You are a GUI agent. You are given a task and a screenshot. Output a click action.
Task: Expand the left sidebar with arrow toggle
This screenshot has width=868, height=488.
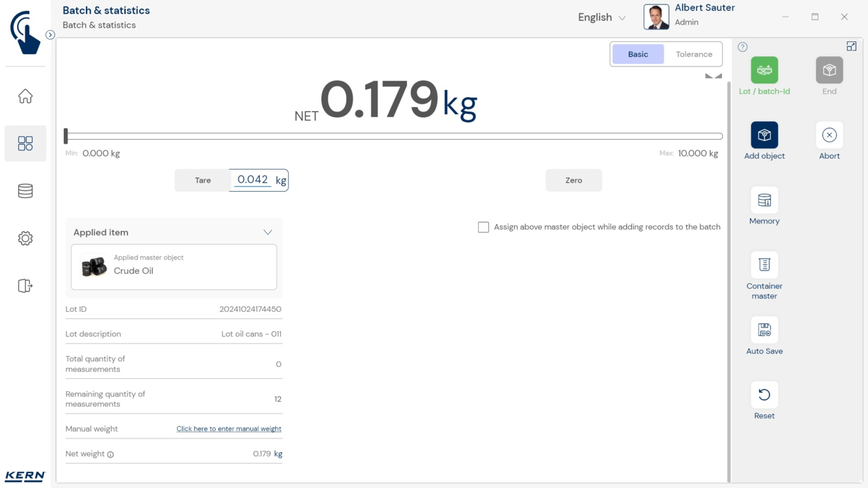(50, 35)
